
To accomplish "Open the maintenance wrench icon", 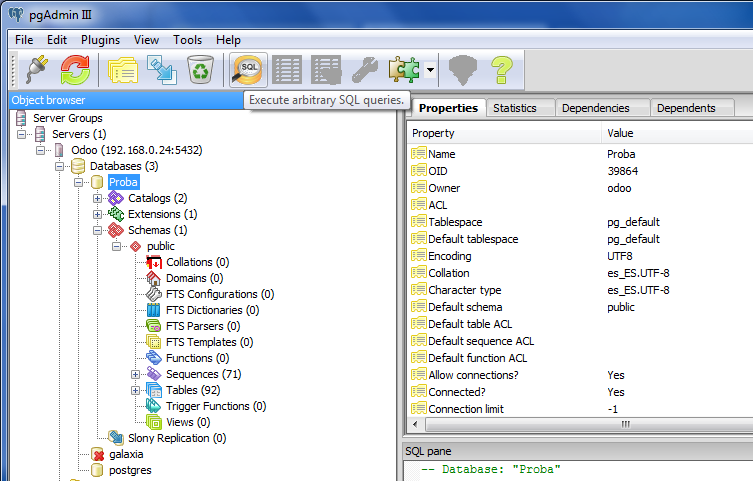I will (365, 70).
